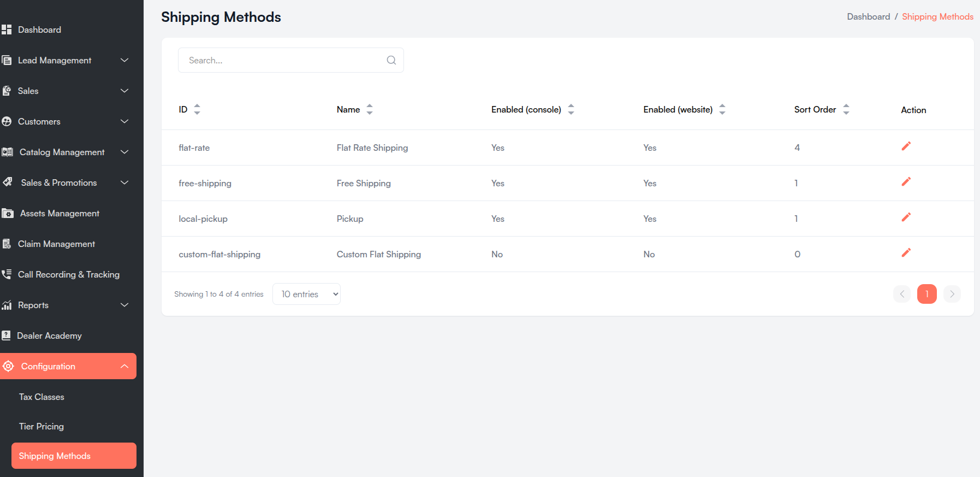Edit the custom-flat-shipping method
The width and height of the screenshot is (980, 477).
906,252
